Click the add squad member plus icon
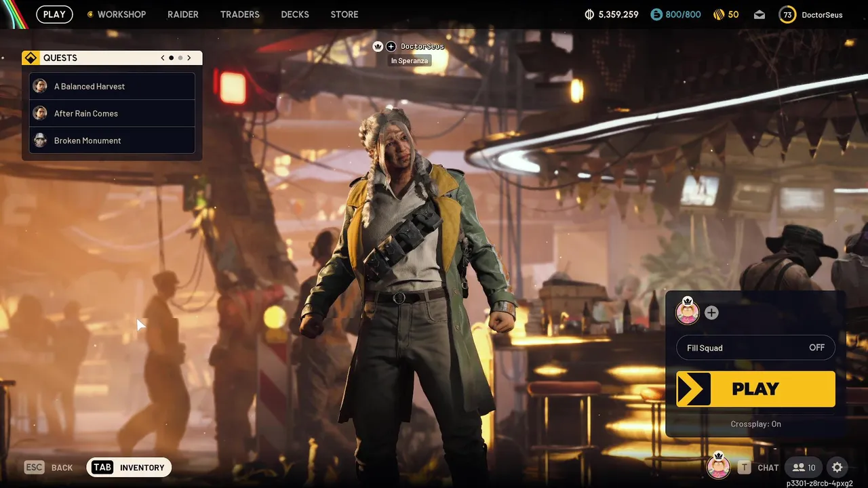 pos(711,312)
